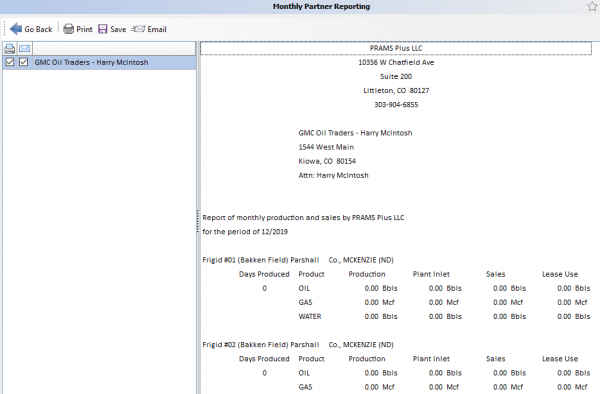600x394 pixels.
Task: Click the Go Back label text
Action: click(x=38, y=29)
